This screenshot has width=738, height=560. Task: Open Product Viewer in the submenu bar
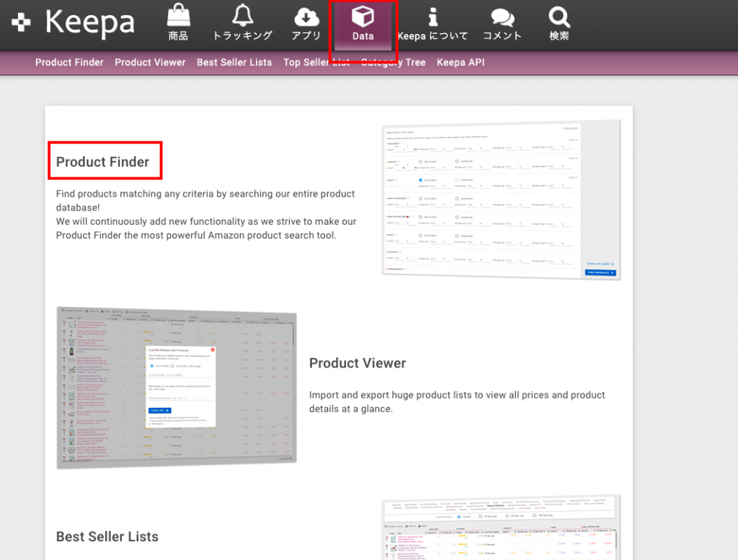point(150,63)
